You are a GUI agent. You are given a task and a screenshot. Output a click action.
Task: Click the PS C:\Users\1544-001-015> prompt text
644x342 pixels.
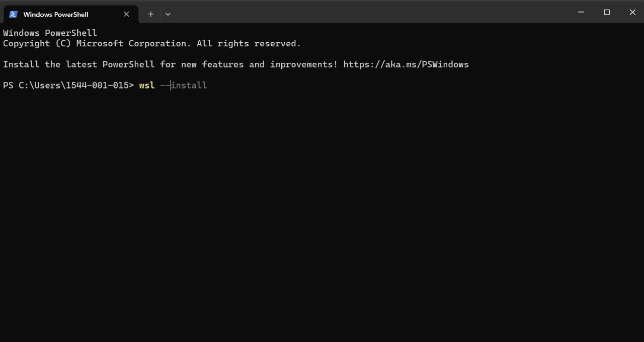point(68,85)
